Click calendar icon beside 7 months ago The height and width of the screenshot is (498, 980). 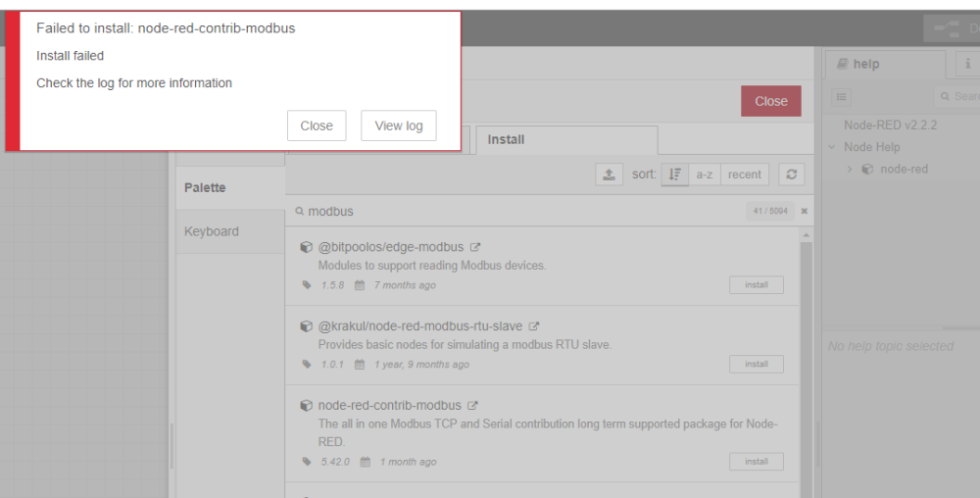[360, 285]
